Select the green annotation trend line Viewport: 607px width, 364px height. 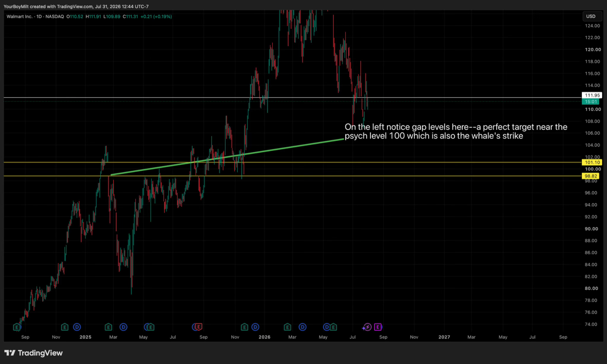[x=227, y=157]
